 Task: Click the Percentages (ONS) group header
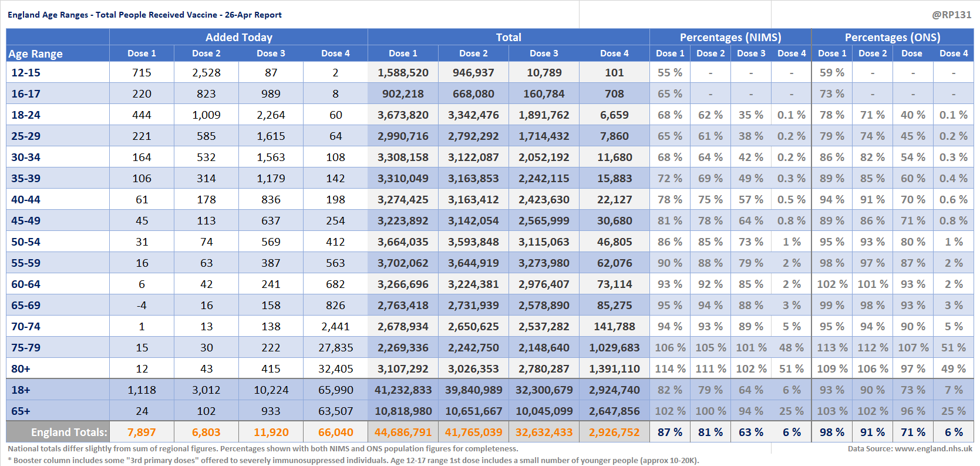892,37
